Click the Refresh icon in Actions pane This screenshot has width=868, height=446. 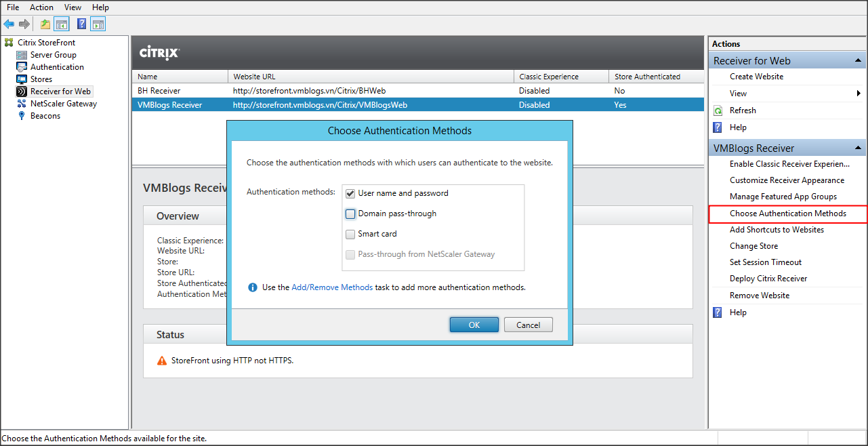coord(718,110)
